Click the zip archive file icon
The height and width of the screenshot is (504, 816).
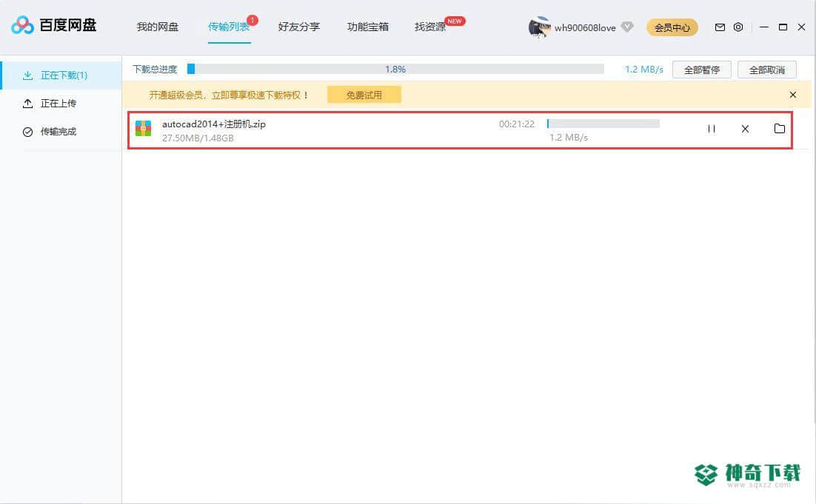[x=143, y=129]
